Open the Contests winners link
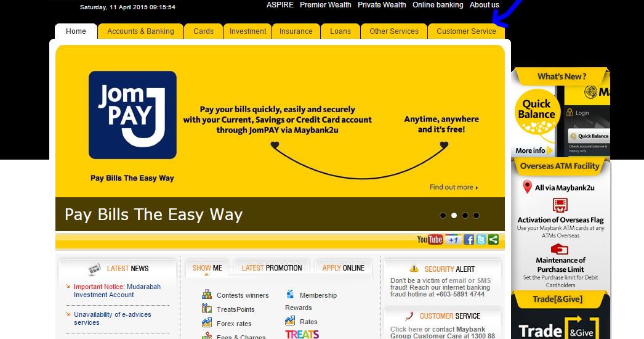This screenshot has height=339, width=644. pyautogui.click(x=243, y=295)
